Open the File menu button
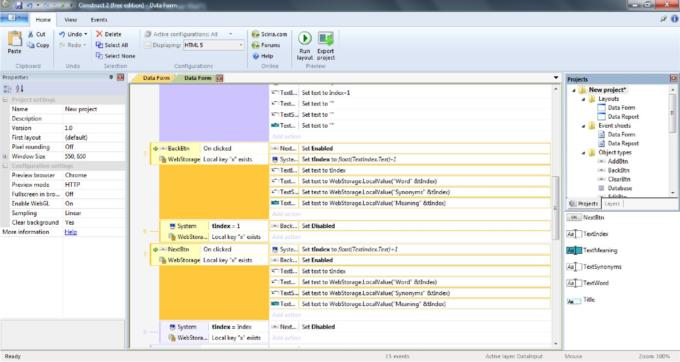This screenshot has width=680, height=362. [14, 18]
